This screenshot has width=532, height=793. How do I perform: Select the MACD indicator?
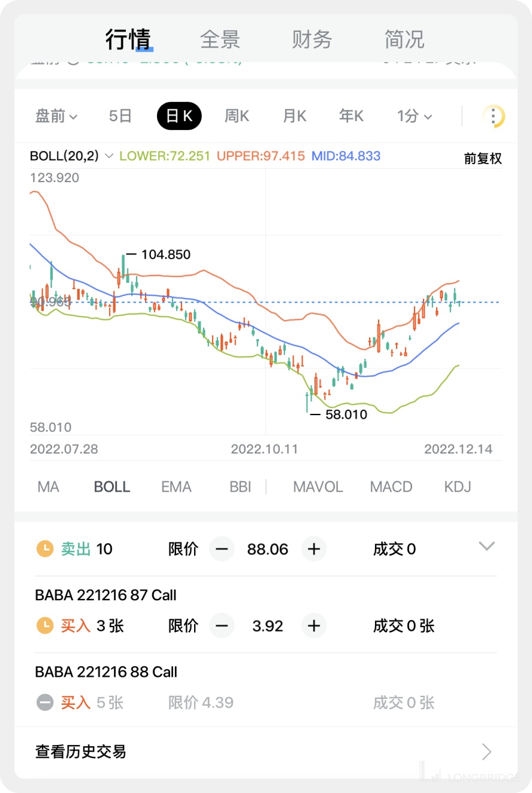tap(391, 487)
